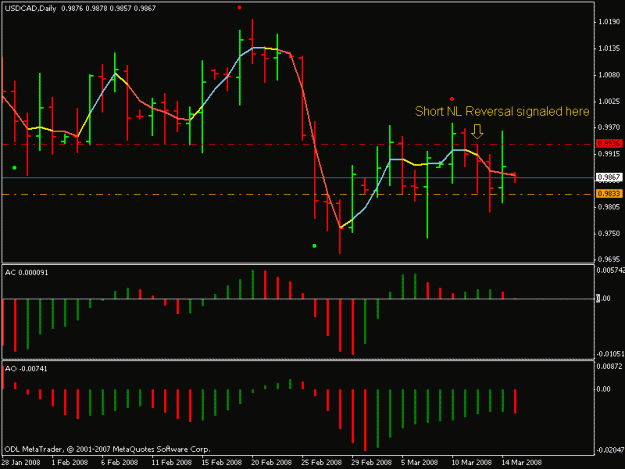The width and height of the screenshot is (625, 469).
Task: Click the 1.0080 price axis label
Action: [609, 75]
